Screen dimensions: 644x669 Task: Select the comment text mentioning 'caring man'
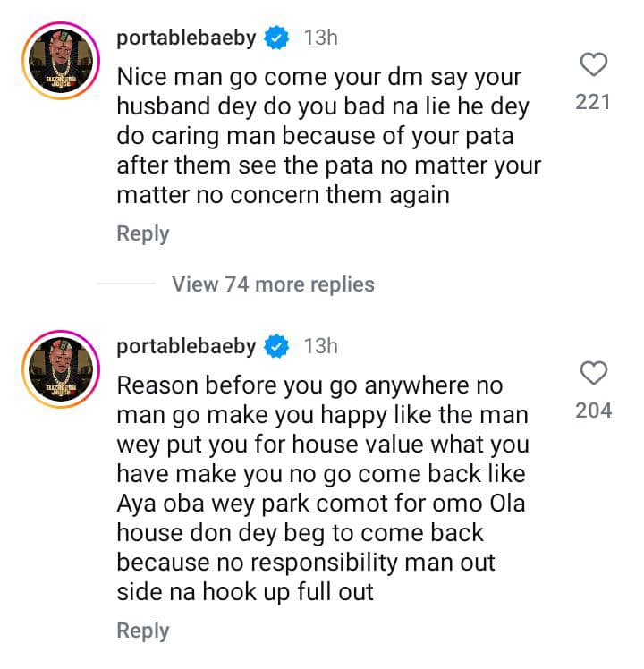click(326, 136)
